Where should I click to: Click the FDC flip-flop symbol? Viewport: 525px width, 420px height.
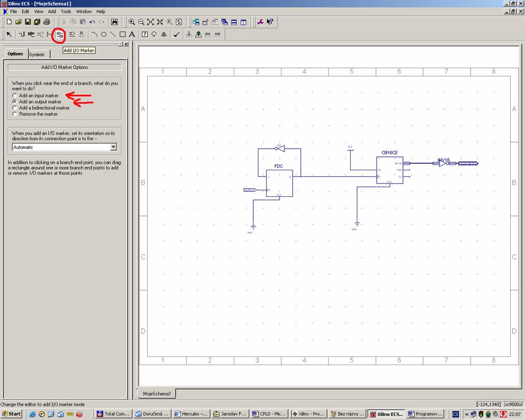click(279, 183)
